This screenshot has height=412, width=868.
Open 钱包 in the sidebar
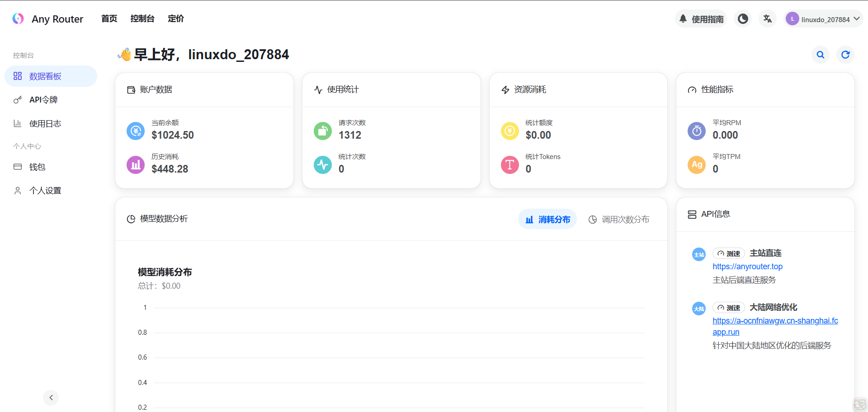(51, 167)
